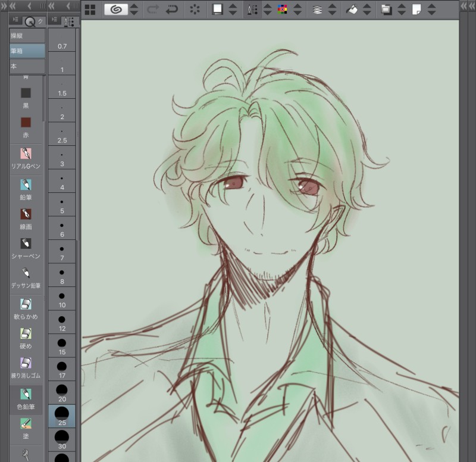Click the white page icon in toolbar
476x462 pixels.
point(416,10)
